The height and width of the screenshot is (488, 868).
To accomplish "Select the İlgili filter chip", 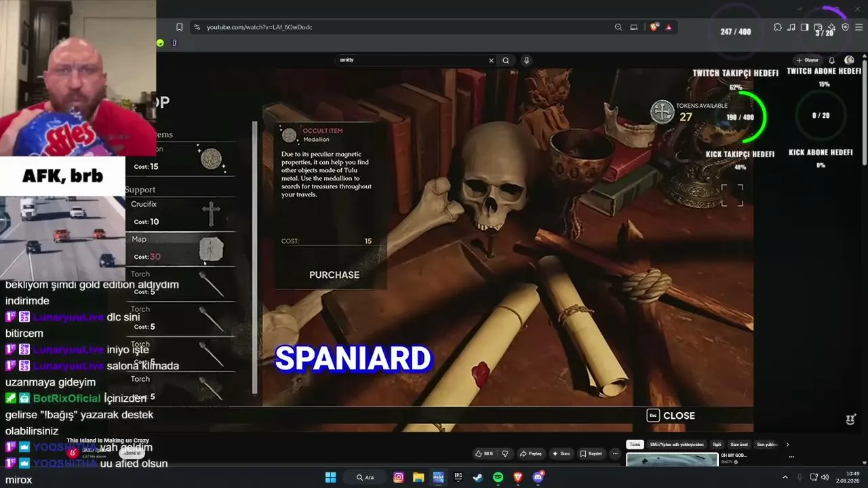I will point(717,445).
